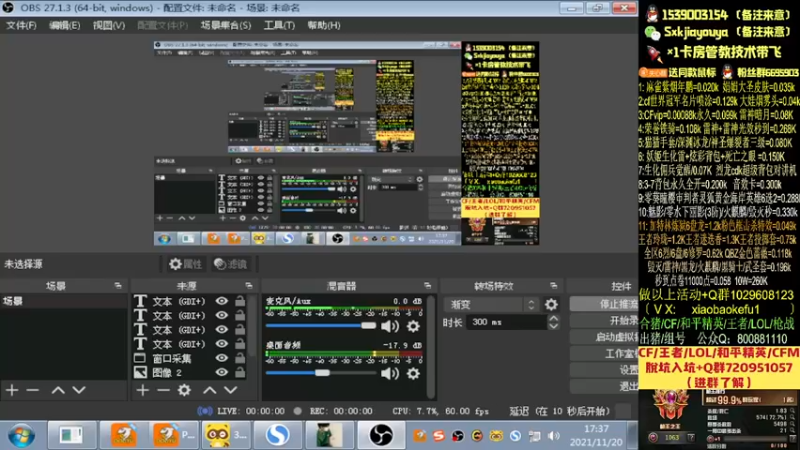Open transition properties gear icon

coord(551,305)
